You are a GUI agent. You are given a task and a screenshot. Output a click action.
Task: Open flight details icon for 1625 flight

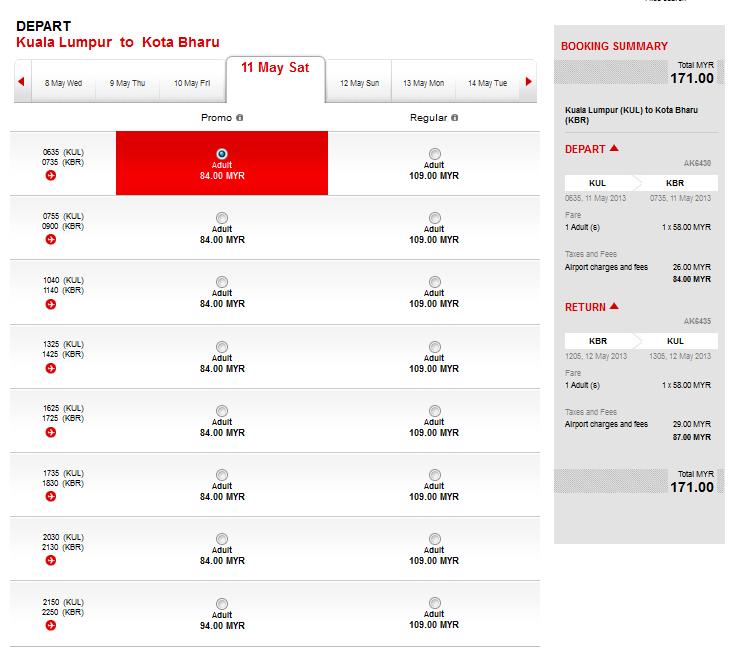click(x=51, y=432)
